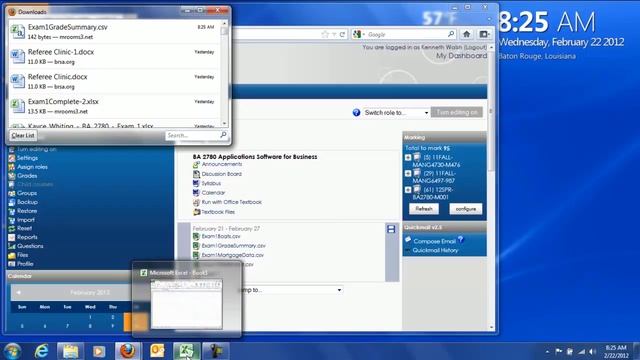Click the configure button in Marking block

click(466, 209)
